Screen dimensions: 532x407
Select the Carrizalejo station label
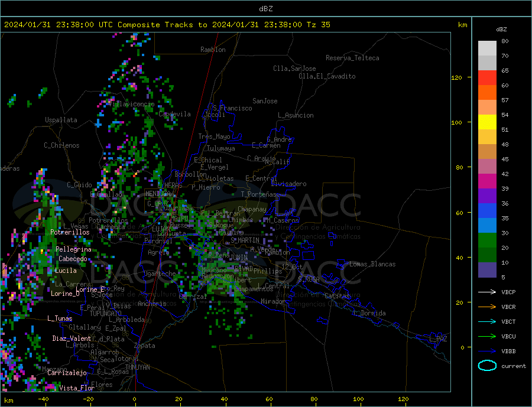click(67, 373)
